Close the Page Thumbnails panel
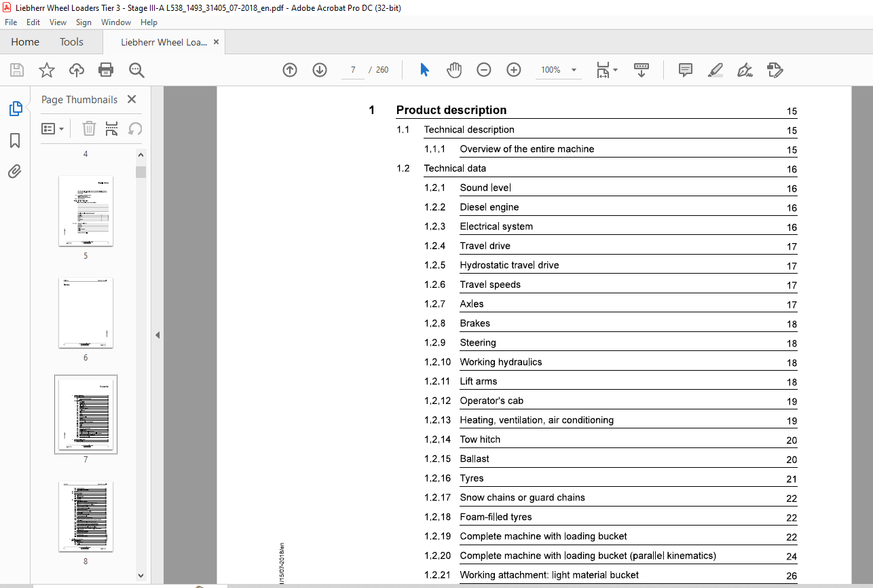 pos(132,99)
